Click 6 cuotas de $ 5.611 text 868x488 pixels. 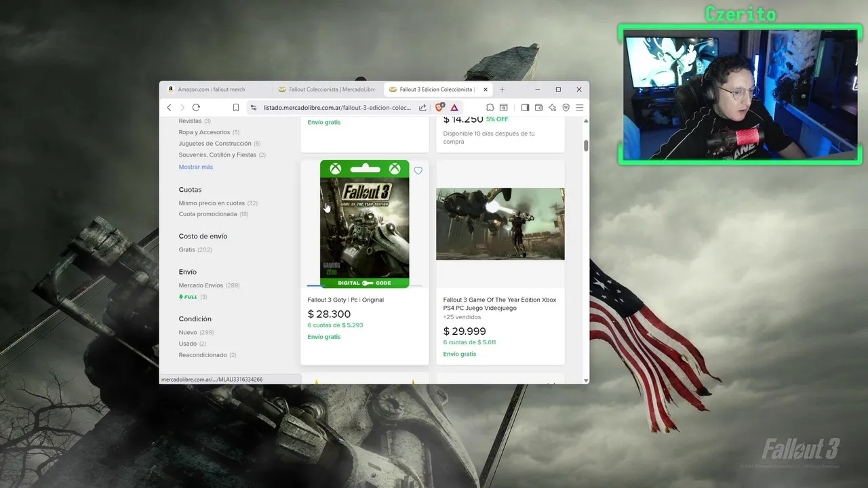click(x=469, y=342)
